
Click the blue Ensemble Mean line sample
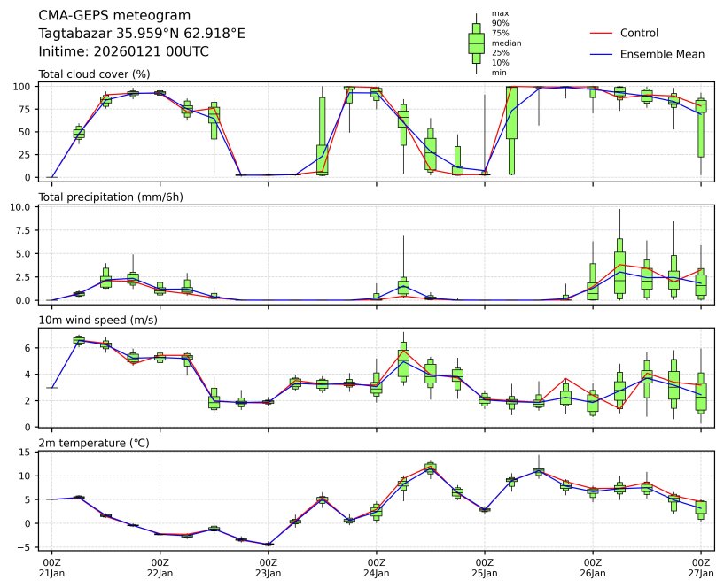[x=601, y=55]
